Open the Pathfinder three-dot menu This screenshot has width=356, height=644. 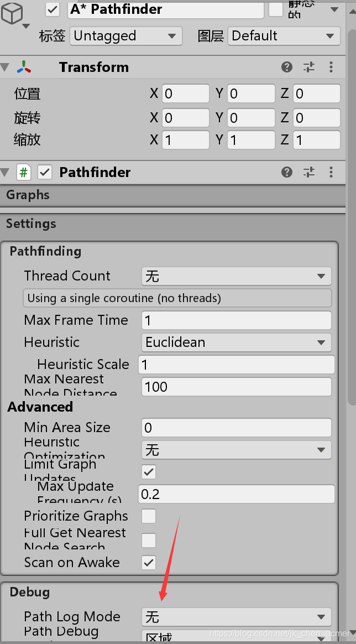331,172
